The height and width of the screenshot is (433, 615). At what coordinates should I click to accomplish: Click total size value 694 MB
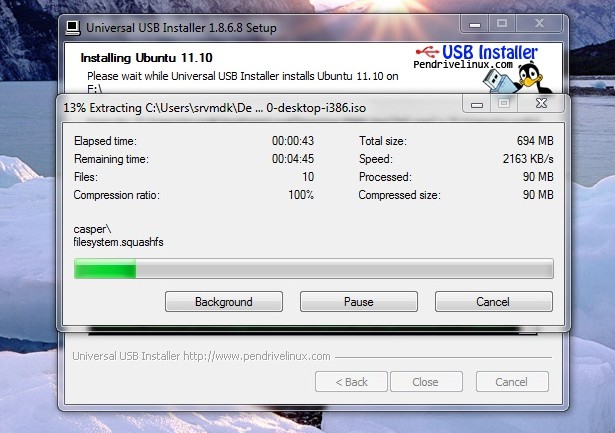click(535, 141)
